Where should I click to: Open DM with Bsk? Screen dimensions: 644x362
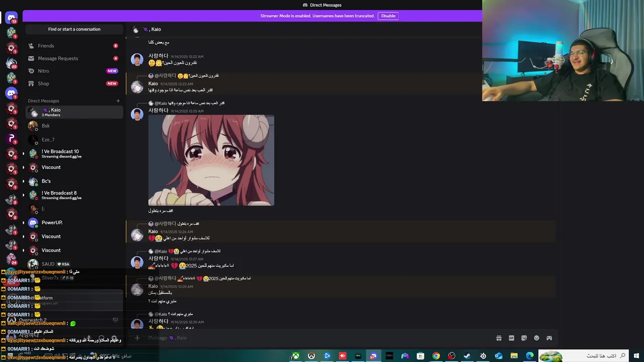click(74, 126)
